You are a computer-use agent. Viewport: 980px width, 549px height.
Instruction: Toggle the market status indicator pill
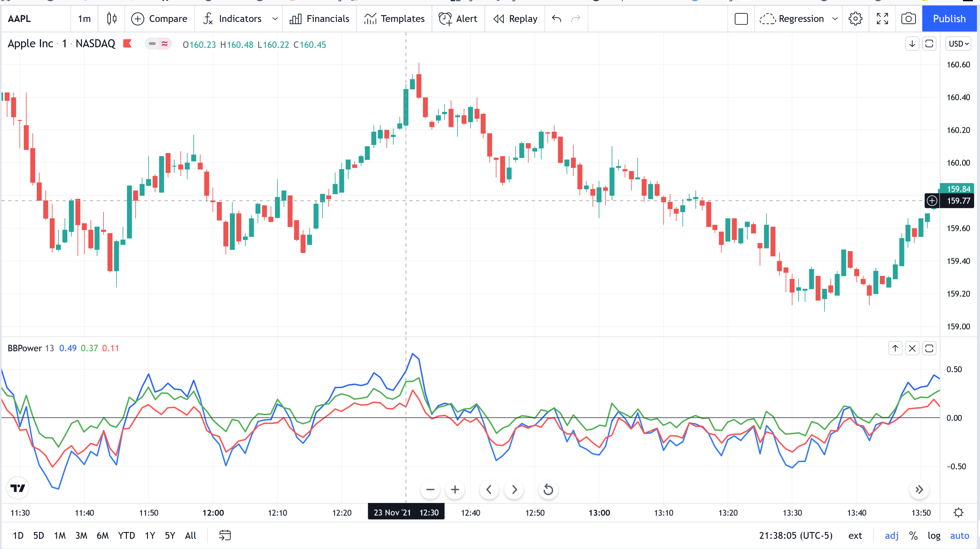(158, 44)
